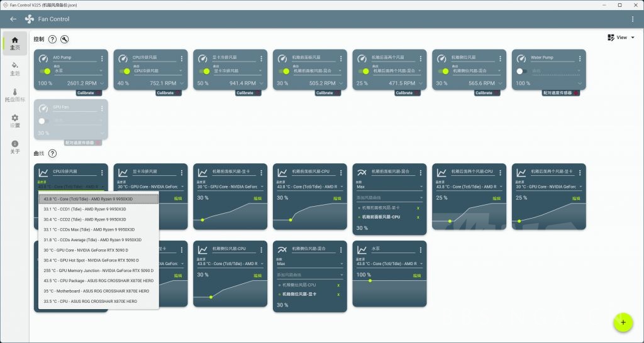Remove 机箱前面板风扇-CPU from mix curve
This screenshot has height=343, width=644.
(418, 217)
